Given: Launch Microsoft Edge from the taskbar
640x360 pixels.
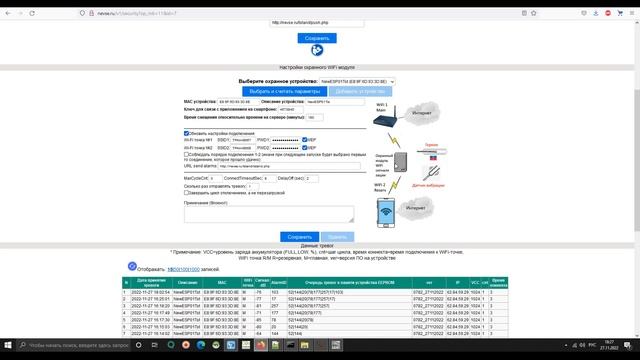Looking at the screenshot, I should tap(200, 345).
